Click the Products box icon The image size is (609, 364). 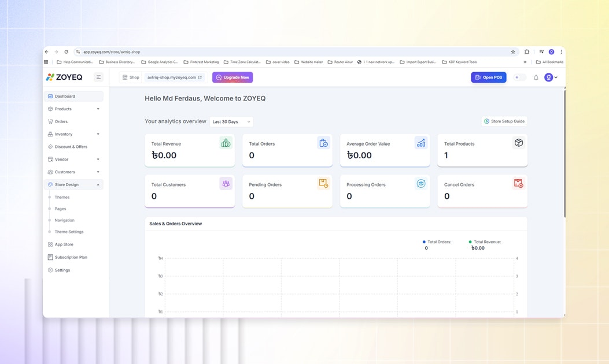click(50, 109)
